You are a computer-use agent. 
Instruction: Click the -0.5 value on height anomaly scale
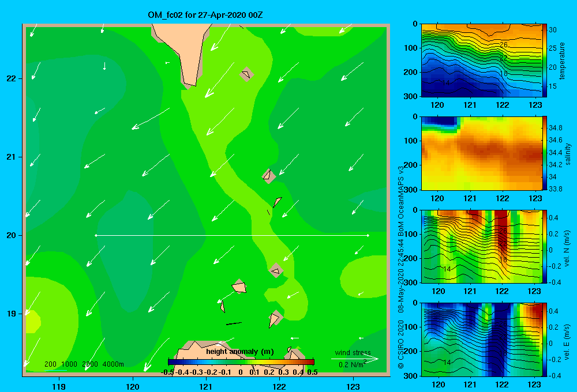(x=167, y=372)
